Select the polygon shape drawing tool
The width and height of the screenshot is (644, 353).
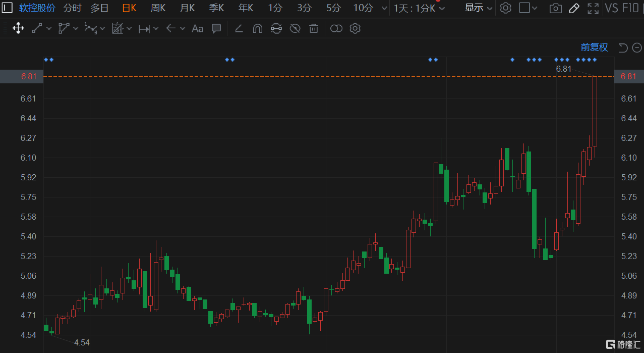pyautogui.click(x=64, y=28)
